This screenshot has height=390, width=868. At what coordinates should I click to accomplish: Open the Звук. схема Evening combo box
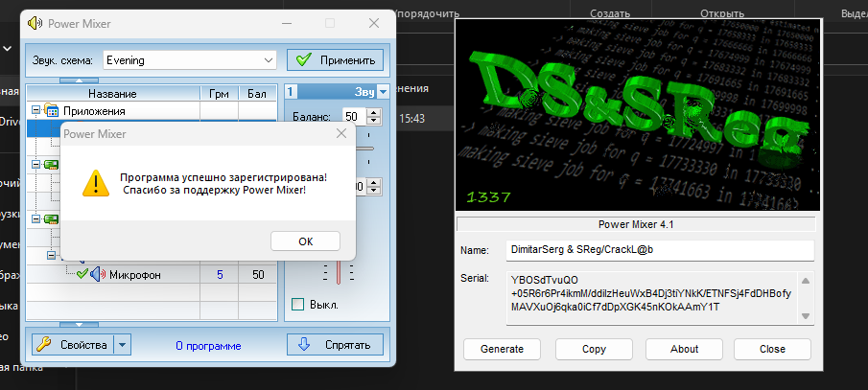click(x=189, y=60)
